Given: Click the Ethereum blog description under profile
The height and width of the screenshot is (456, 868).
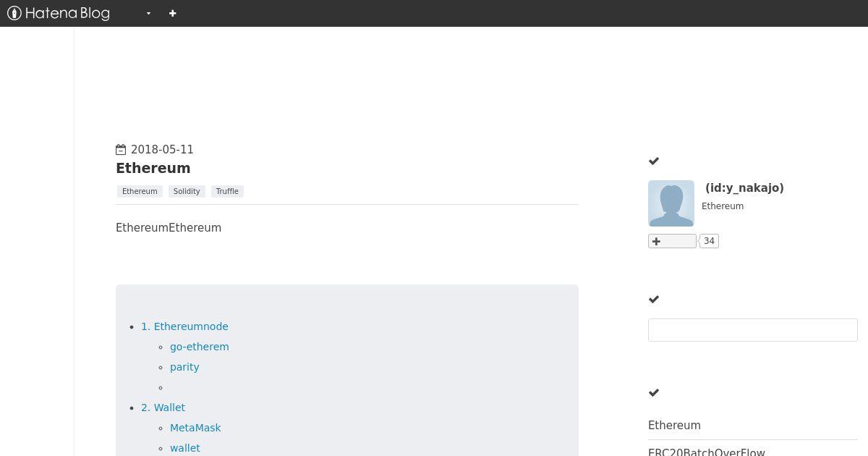Looking at the screenshot, I should point(723,206).
